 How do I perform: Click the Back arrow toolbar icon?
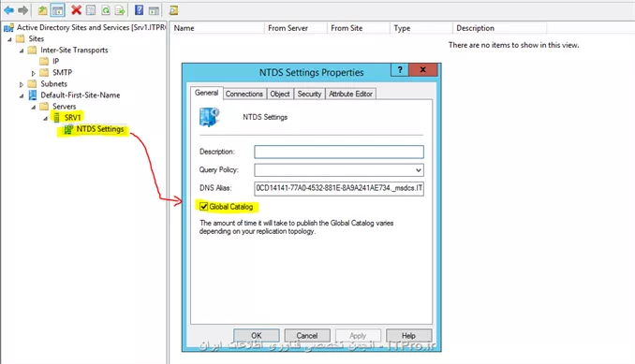(9, 10)
